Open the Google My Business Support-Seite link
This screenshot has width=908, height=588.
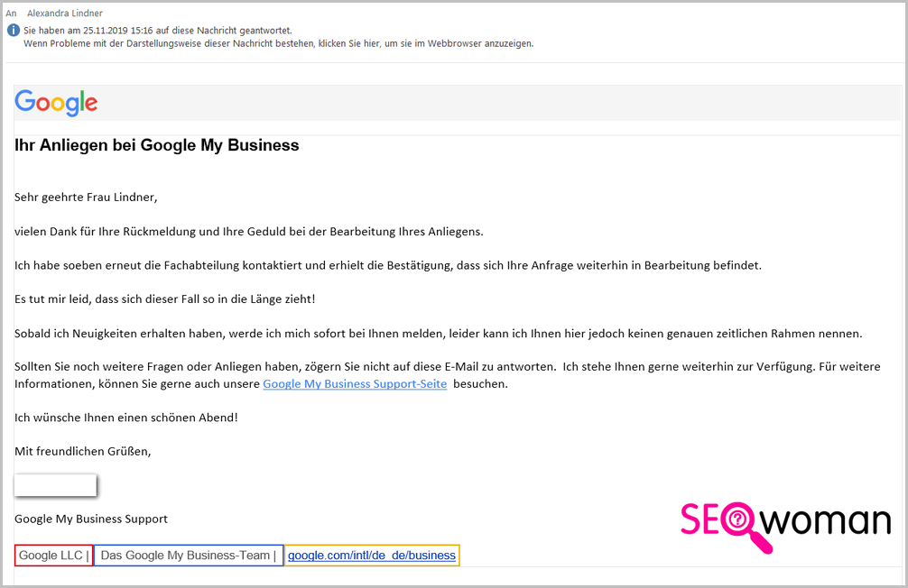(x=355, y=383)
